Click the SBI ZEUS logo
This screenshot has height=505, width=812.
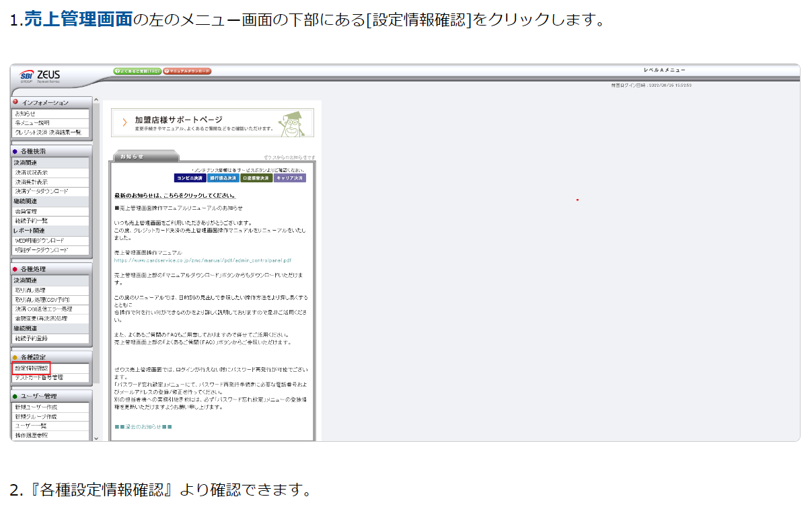point(40,76)
